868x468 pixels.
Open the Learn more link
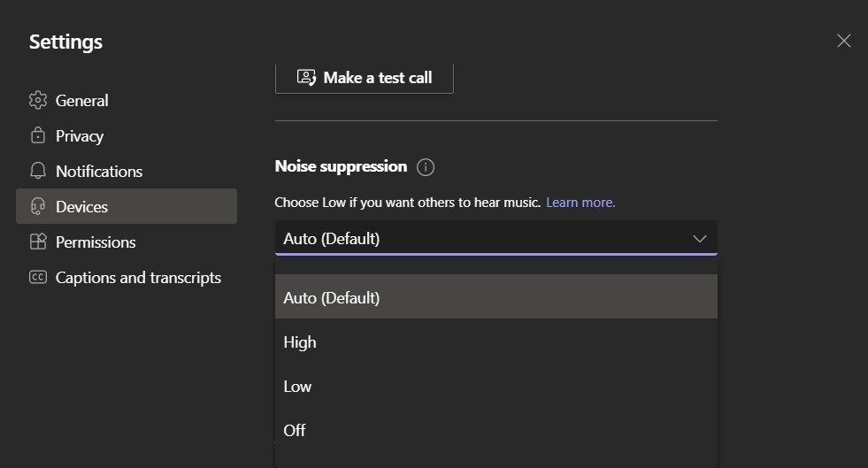pos(580,203)
